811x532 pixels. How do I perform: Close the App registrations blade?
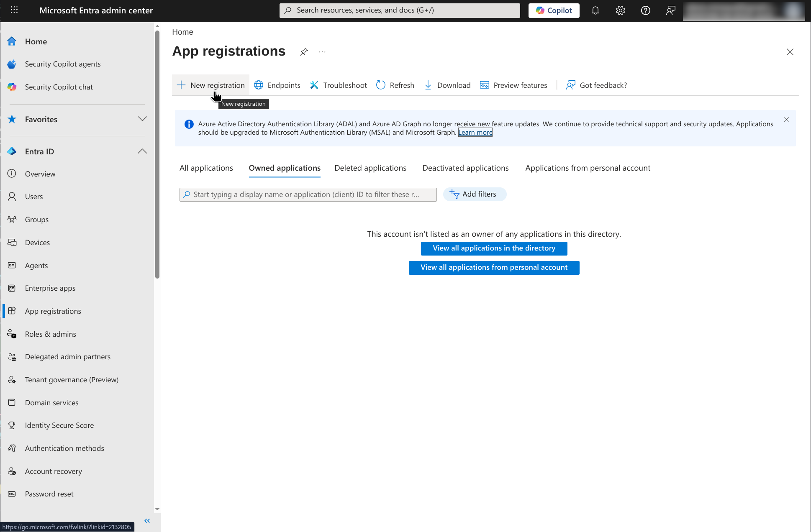point(790,52)
